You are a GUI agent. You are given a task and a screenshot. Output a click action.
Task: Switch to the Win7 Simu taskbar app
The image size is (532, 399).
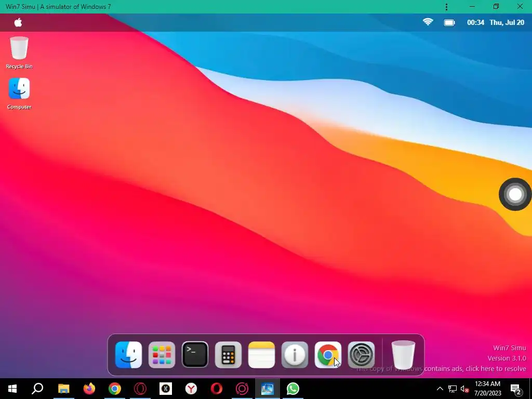[268, 389]
